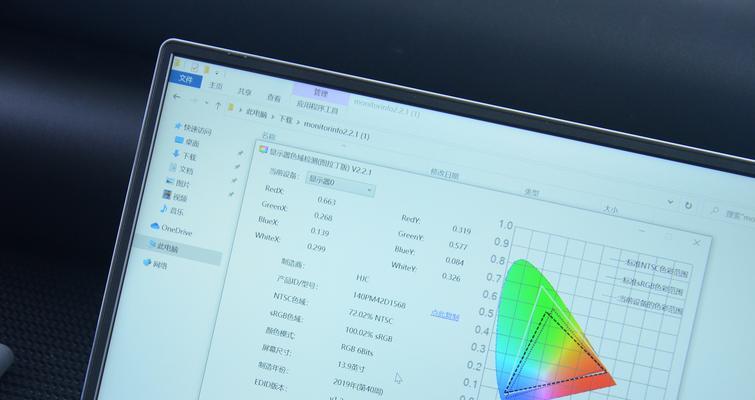The height and width of the screenshot is (400, 755).
Task: Click the 140PM42D1568 model value
Action: coord(379,300)
